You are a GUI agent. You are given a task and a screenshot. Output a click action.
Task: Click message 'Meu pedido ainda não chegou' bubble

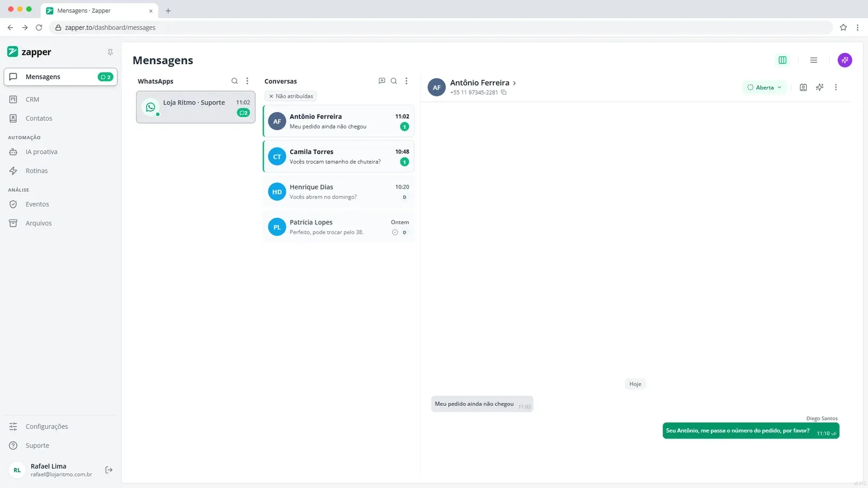[x=482, y=404]
